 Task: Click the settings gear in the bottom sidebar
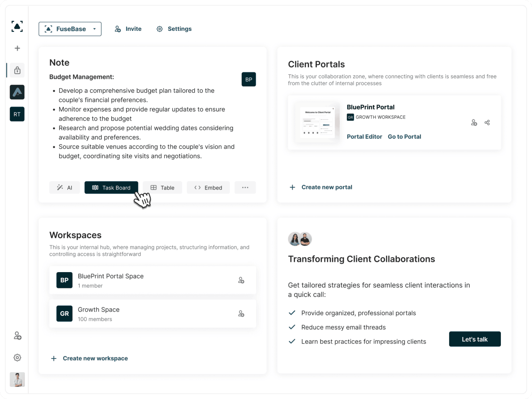(x=17, y=357)
